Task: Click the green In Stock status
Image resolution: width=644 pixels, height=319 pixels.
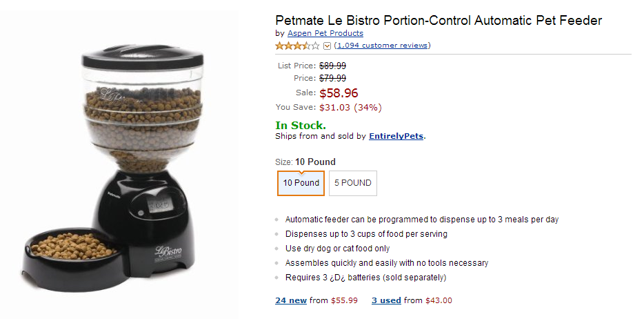Action: click(x=301, y=125)
